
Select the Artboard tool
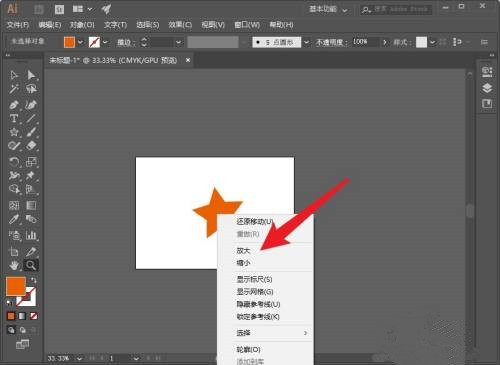tap(14, 252)
